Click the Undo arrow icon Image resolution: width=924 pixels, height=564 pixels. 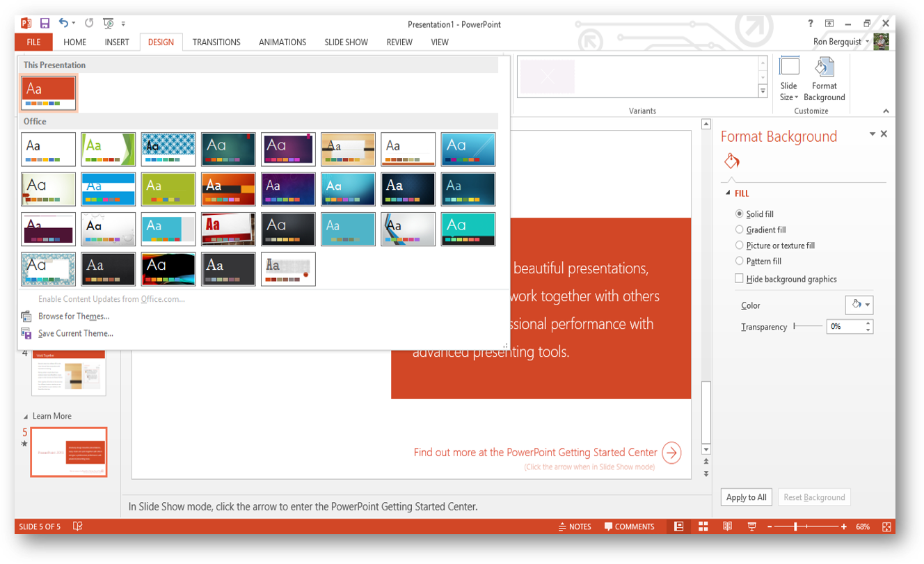tap(63, 24)
